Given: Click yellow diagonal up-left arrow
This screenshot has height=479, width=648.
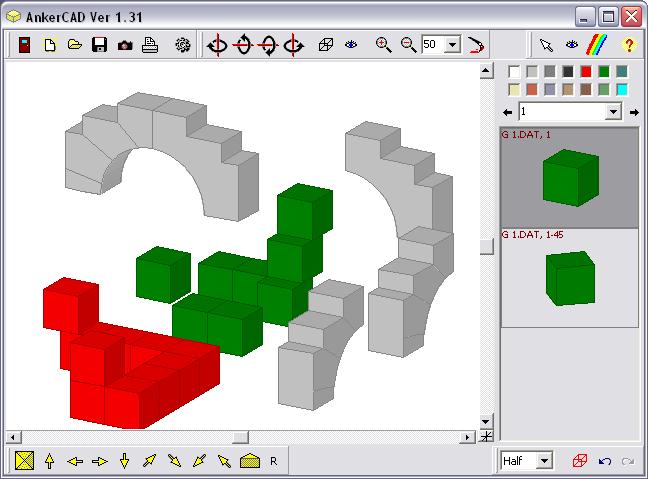Looking at the screenshot, I should [224, 461].
